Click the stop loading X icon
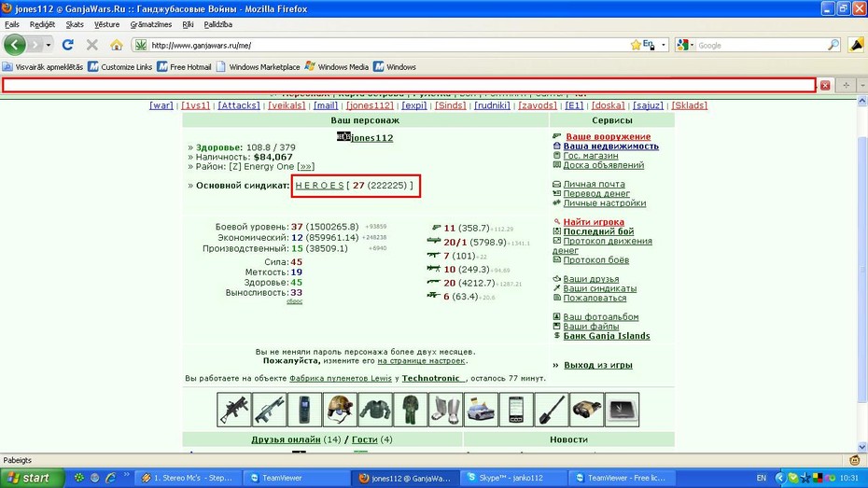Screen dimensions: 868x488 click(x=91, y=45)
